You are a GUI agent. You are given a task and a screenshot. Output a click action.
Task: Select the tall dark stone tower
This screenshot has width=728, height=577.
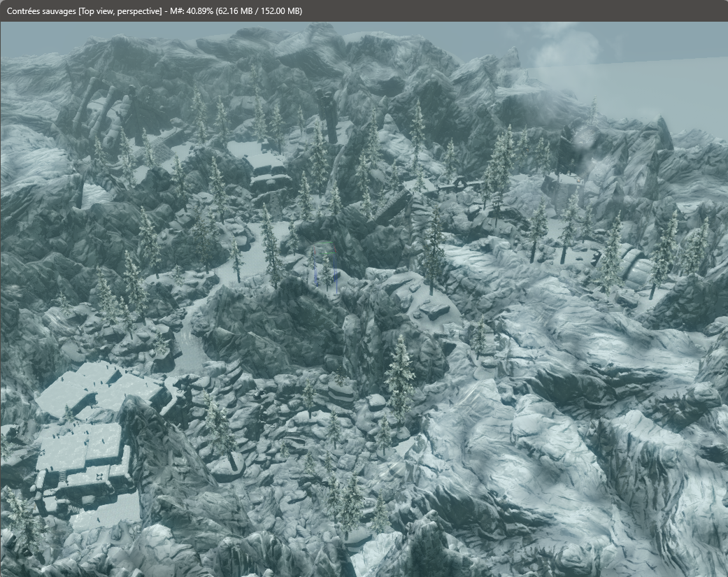click(328, 115)
